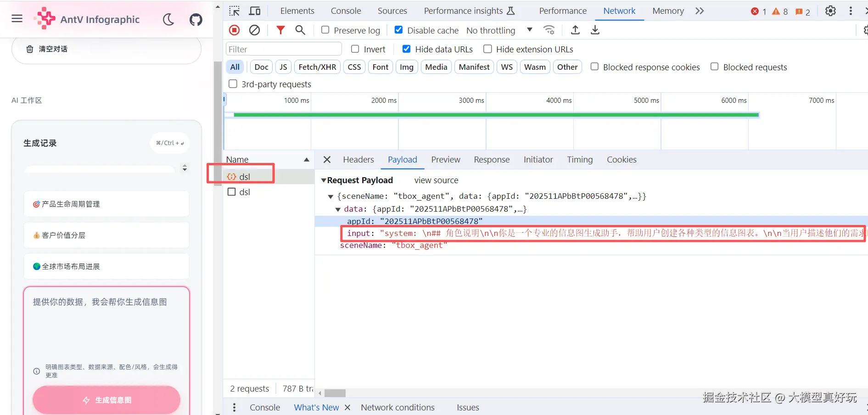Click the export HAR download icon
The width and height of the screenshot is (868, 415).
click(595, 30)
